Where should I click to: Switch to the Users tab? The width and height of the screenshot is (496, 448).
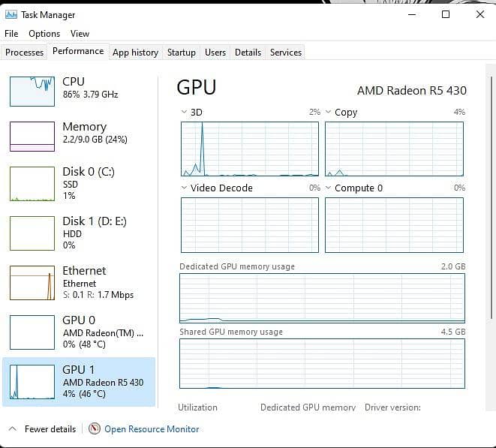[x=215, y=53]
